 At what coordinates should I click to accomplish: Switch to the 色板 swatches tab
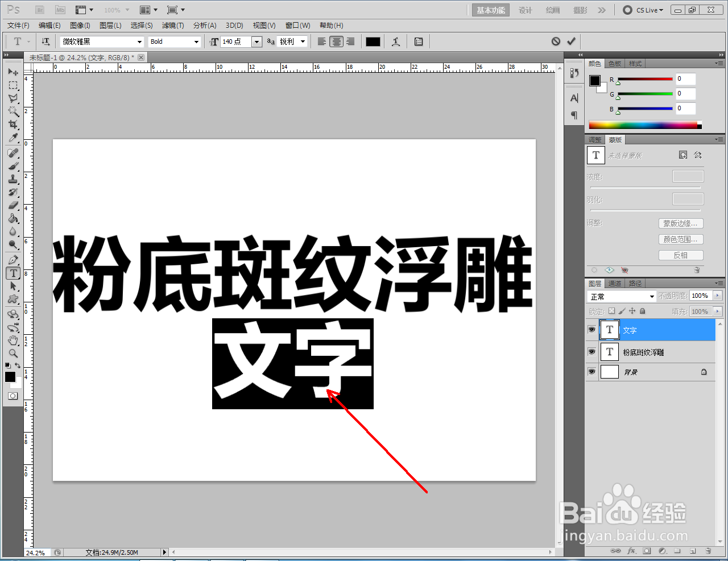[615, 63]
